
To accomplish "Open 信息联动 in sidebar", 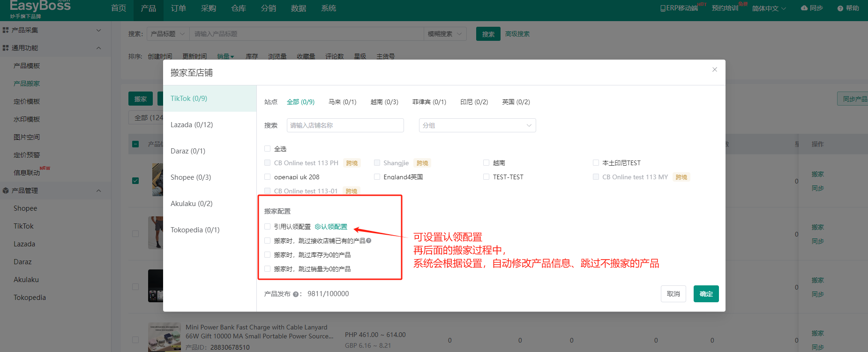I will pos(27,173).
